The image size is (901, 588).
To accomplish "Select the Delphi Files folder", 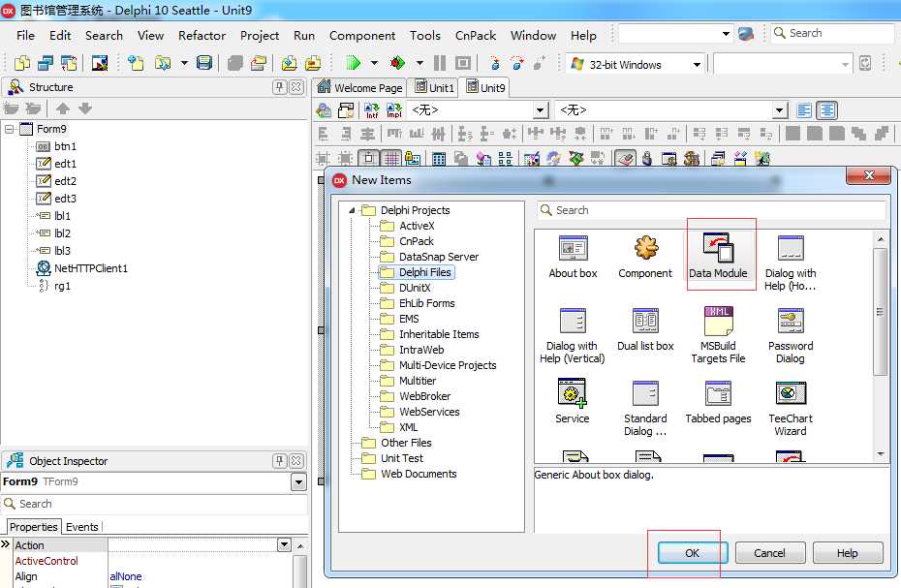I will [x=418, y=272].
